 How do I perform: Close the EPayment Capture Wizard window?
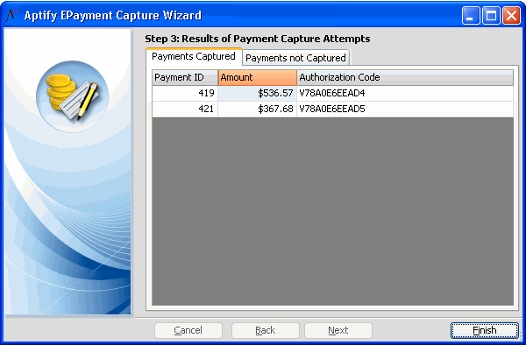[x=511, y=16]
